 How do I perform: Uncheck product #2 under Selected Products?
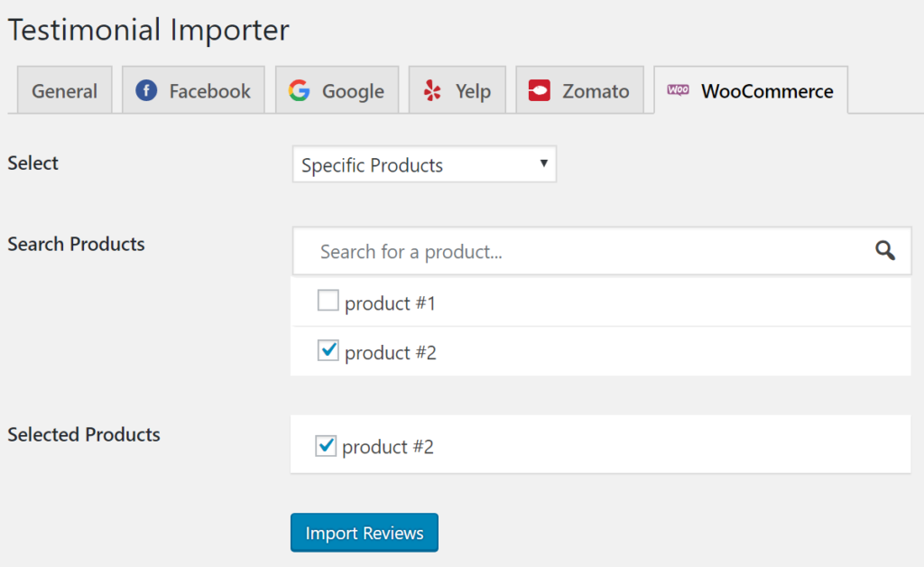click(325, 446)
